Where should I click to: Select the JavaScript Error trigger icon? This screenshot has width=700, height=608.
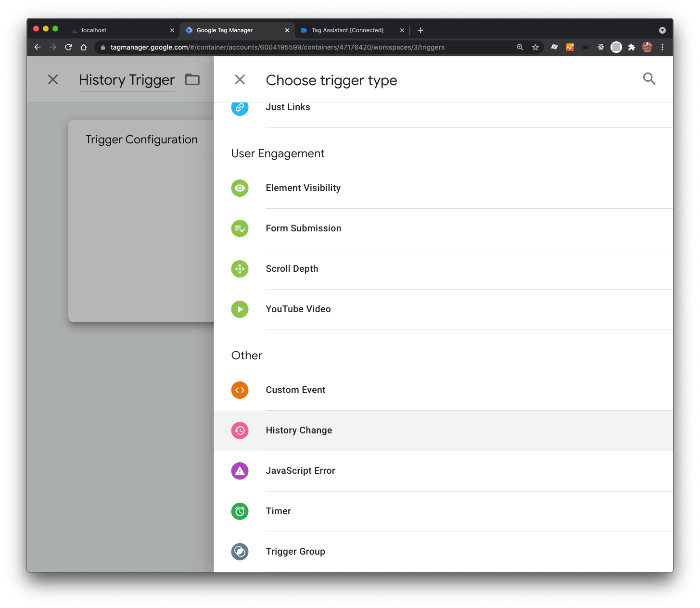(240, 471)
